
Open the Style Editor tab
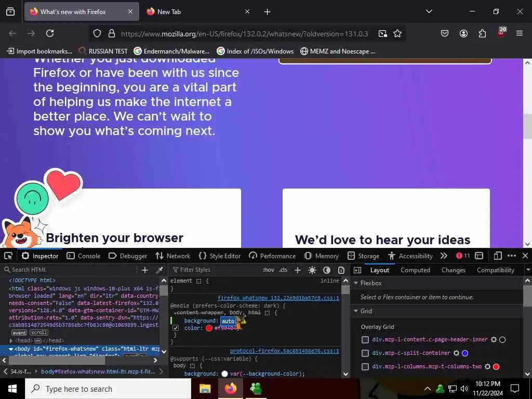[220, 256]
